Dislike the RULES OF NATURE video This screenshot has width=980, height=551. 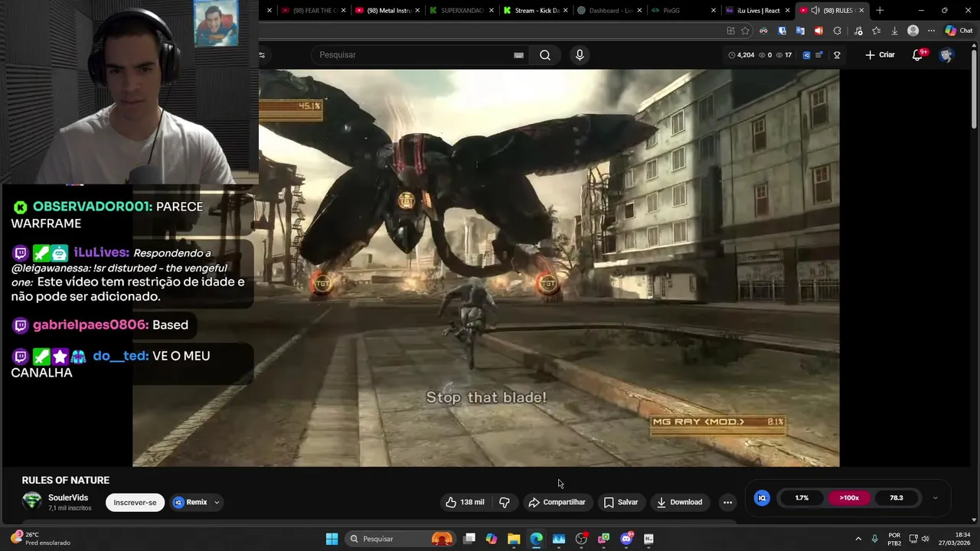click(505, 502)
